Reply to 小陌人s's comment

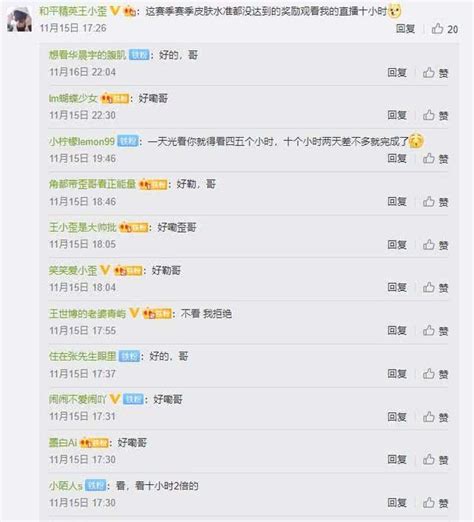pos(397,503)
